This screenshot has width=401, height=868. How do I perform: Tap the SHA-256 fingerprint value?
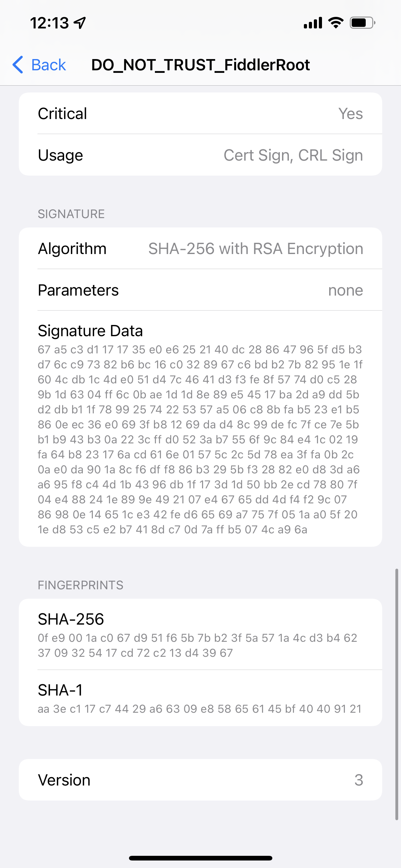tap(197, 645)
